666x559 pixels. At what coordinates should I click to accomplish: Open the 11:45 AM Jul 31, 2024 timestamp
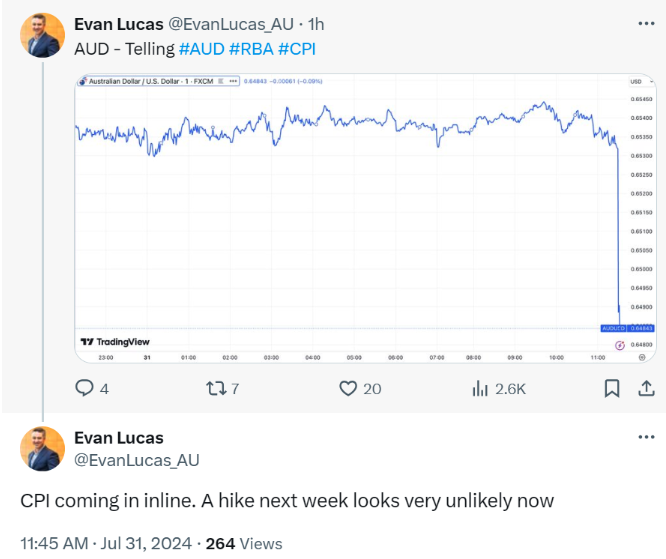click(106, 543)
